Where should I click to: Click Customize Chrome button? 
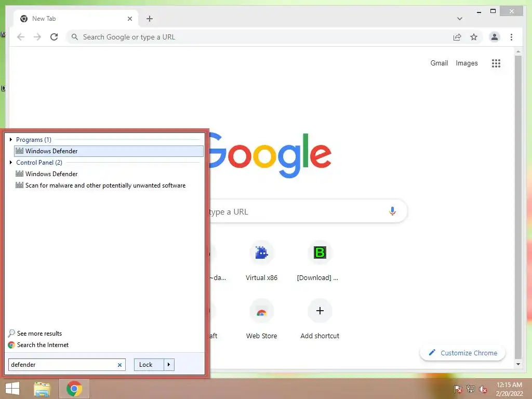pyautogui.click(x=463, y=353)
